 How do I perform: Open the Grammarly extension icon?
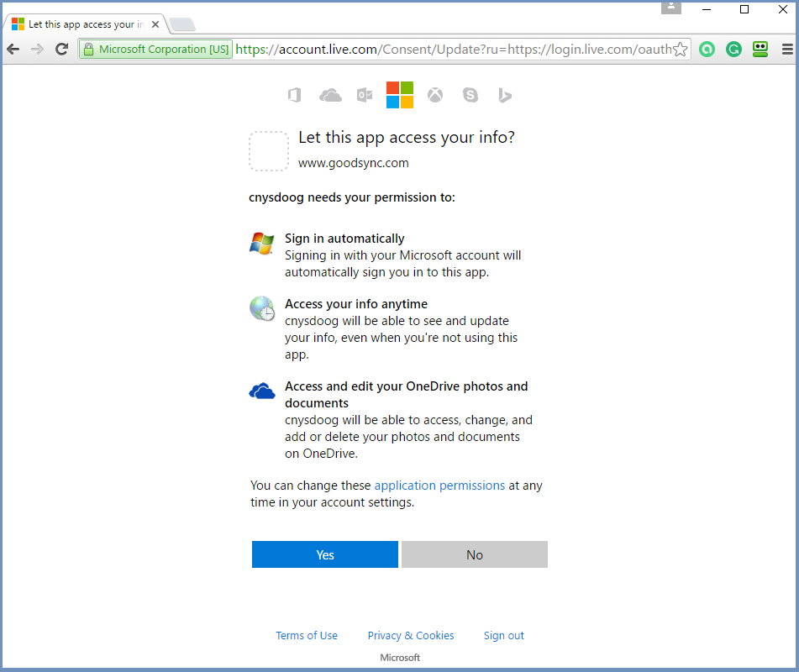733,50
